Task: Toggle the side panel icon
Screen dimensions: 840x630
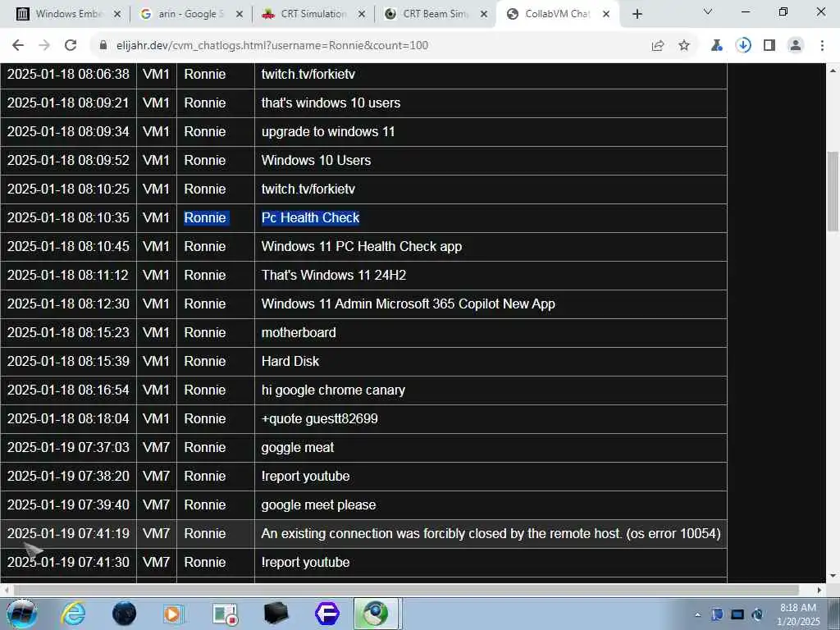Action: (x=769, y=46)
